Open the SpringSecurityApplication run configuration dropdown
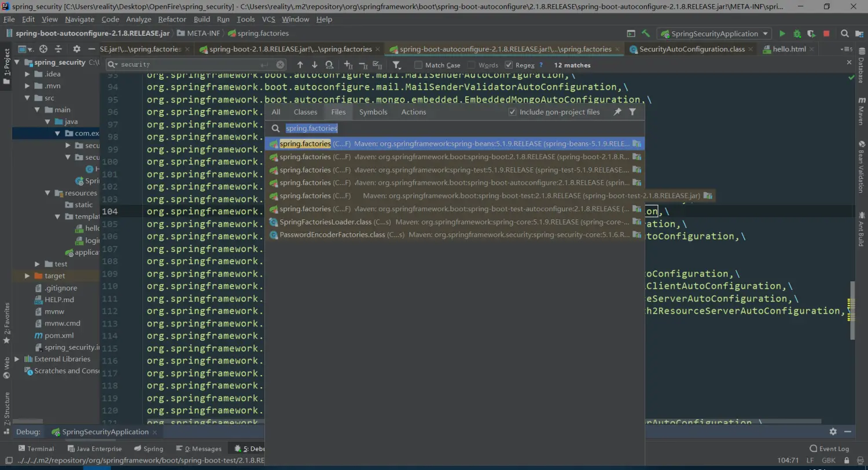Image resolution: width=868 pixels, height=470 pixels. (x=715, y=34)
